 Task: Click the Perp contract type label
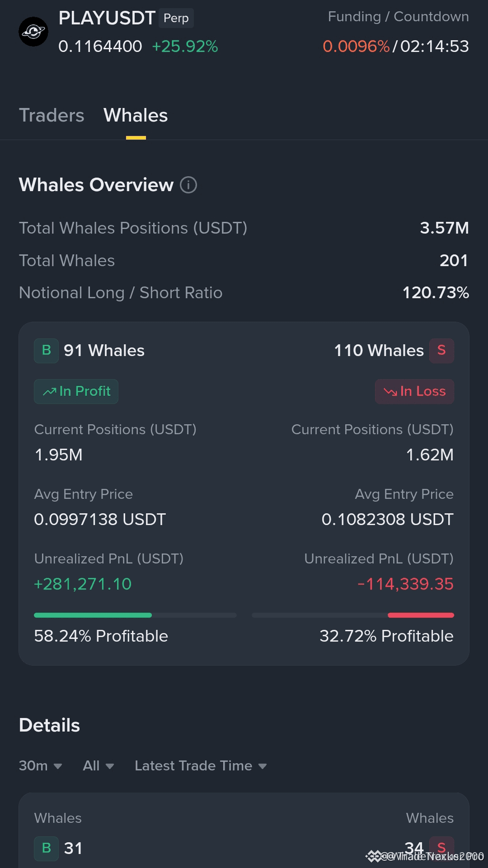click(x=176, y=18)
